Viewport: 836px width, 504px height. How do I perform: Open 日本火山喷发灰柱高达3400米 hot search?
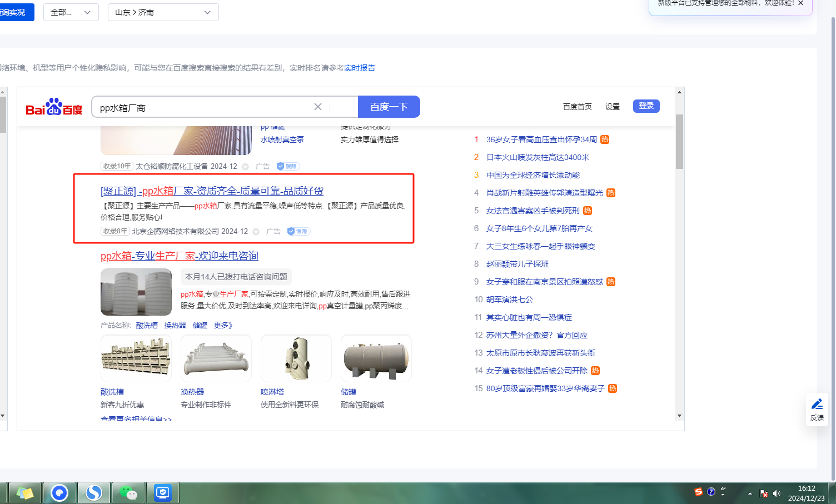pyautogui.click(x=538, y=157)
